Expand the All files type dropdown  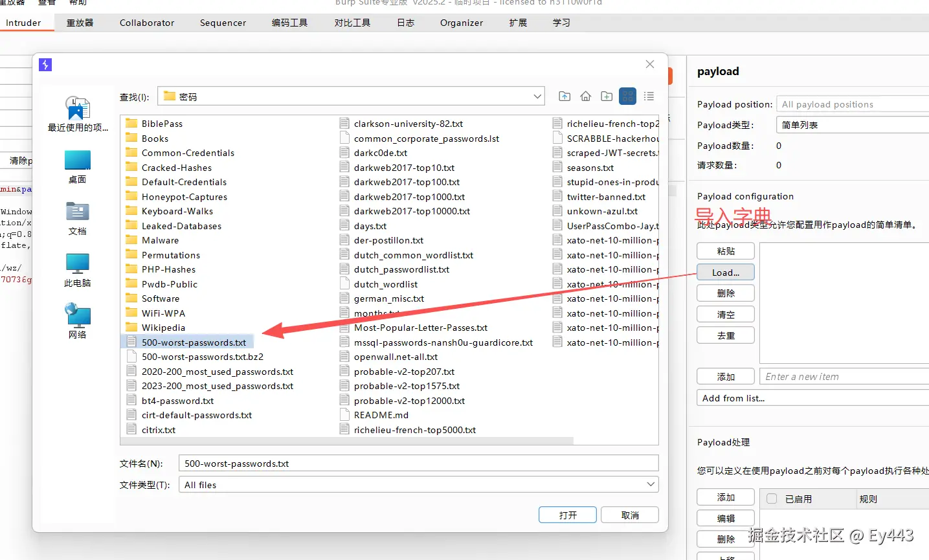(651, 484)
